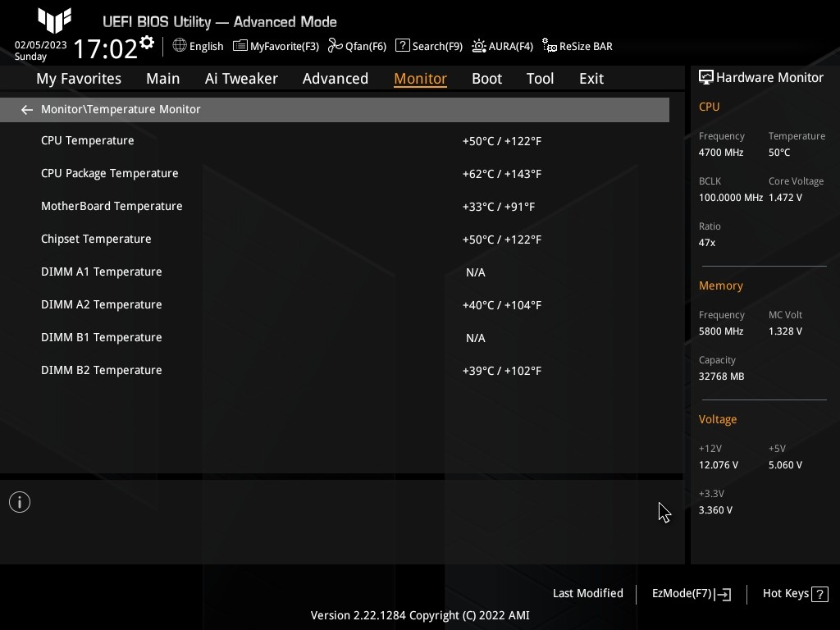Click the back arrow on Temperature Monitor
840x630 pixels.
click(27, 110)
